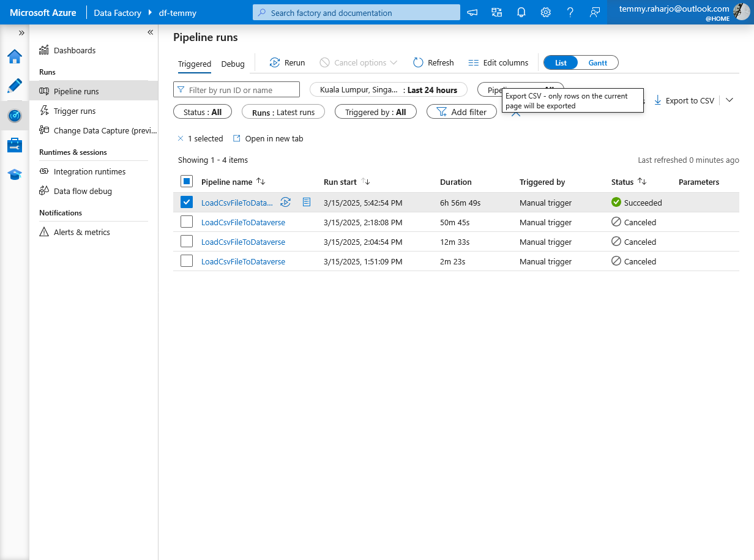Open the Manage toolbox icon
The height and width of the screenshot is (560, 754).
pyautogui.click(x=15, y=145)
